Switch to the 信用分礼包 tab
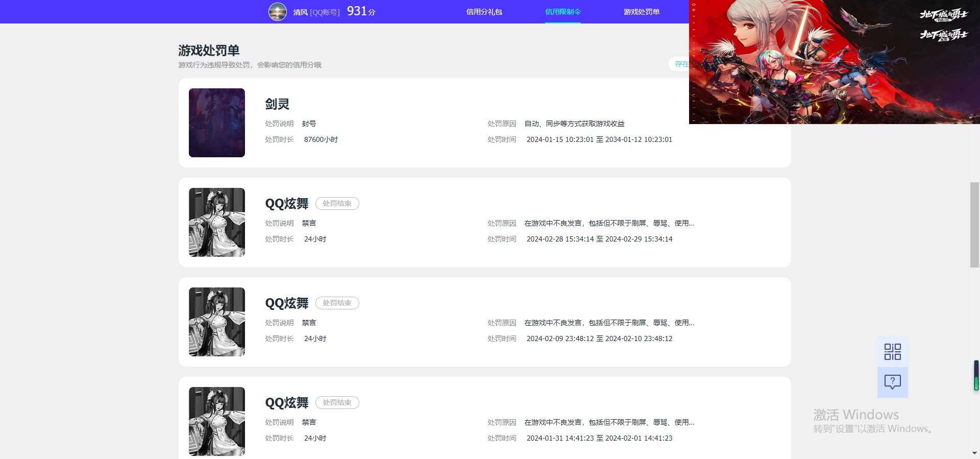The image size is (980, 459). pos(484,12)
